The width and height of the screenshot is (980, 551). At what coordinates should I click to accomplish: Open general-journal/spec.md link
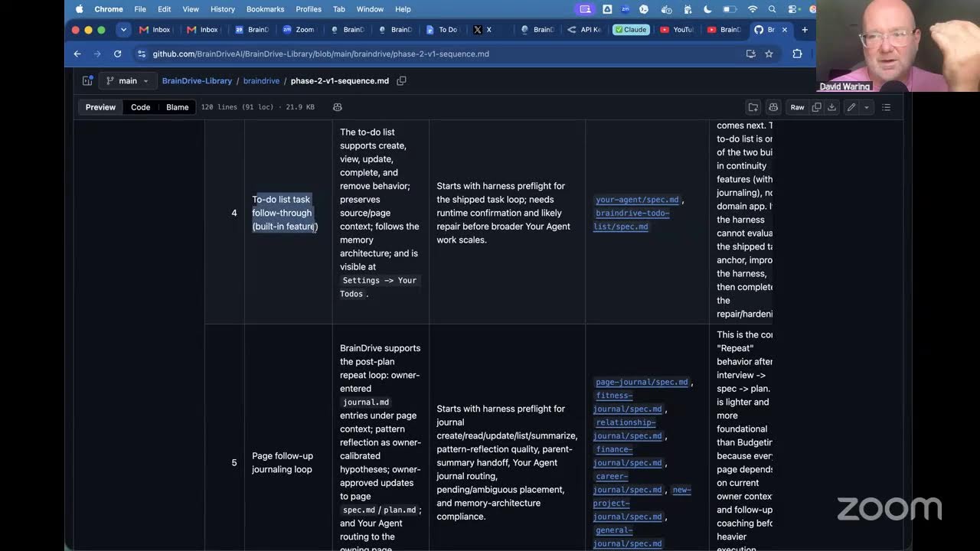click(x=628, y=536)
